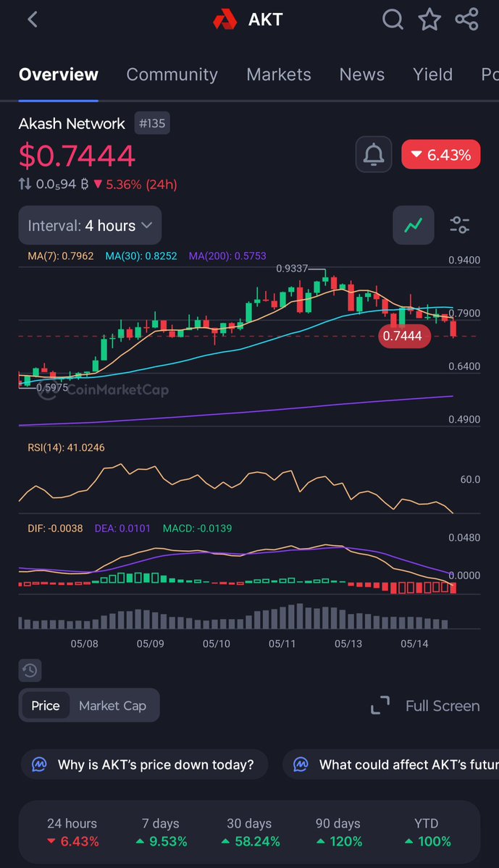This screenshot has width=499, height=868.
Task: Tap the RSI(14): 41.0246 label
Action: [66, 447]
